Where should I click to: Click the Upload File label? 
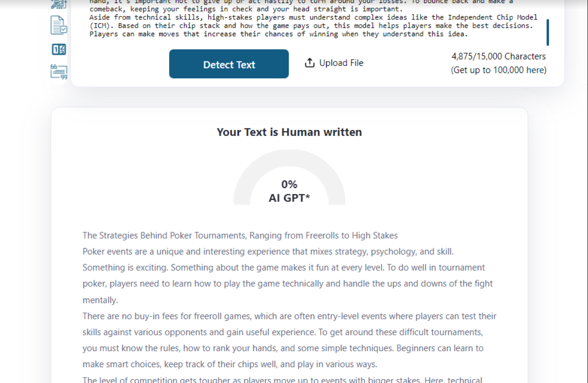pyautogui.click(x=341, y=63)
